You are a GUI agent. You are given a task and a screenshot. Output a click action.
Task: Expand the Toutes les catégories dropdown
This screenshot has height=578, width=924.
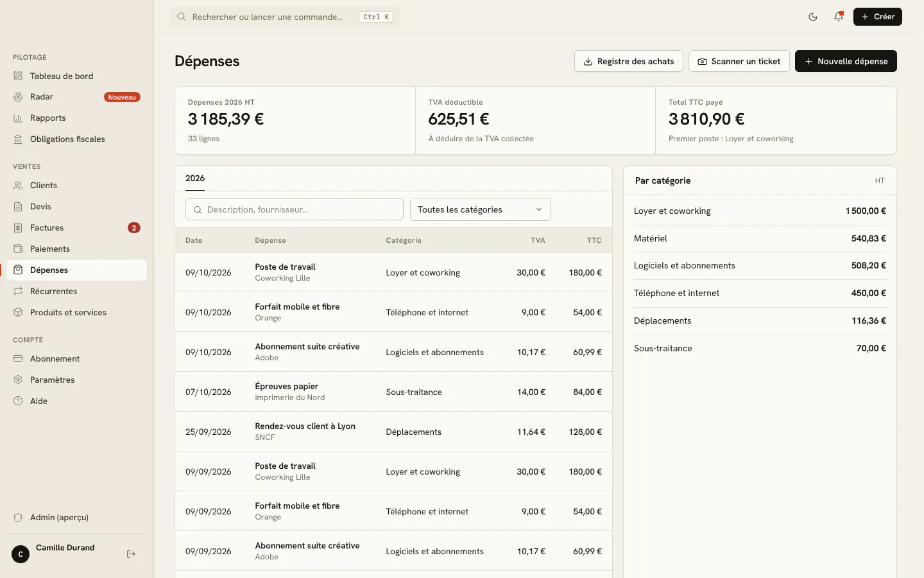tap(480, 209)
